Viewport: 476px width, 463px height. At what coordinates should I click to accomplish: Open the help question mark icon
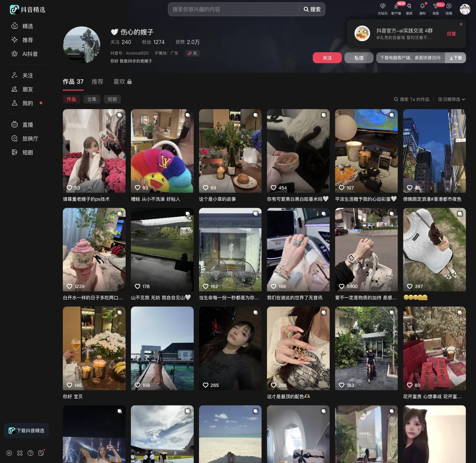30,453
